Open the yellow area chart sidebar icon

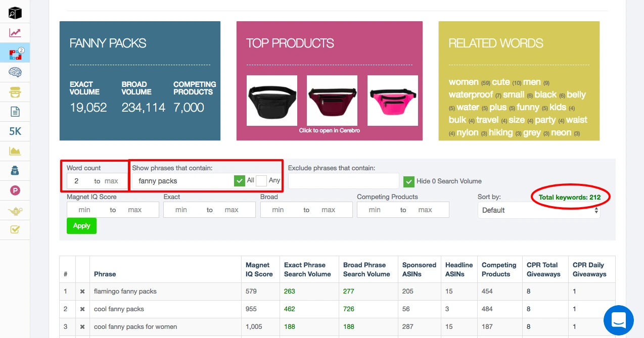[15, 151]
